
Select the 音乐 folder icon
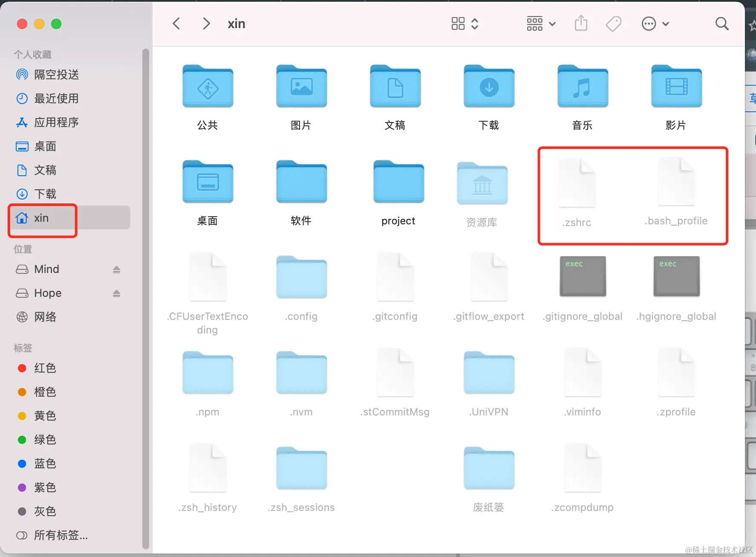pyautogui.click(x=583, y=86)
